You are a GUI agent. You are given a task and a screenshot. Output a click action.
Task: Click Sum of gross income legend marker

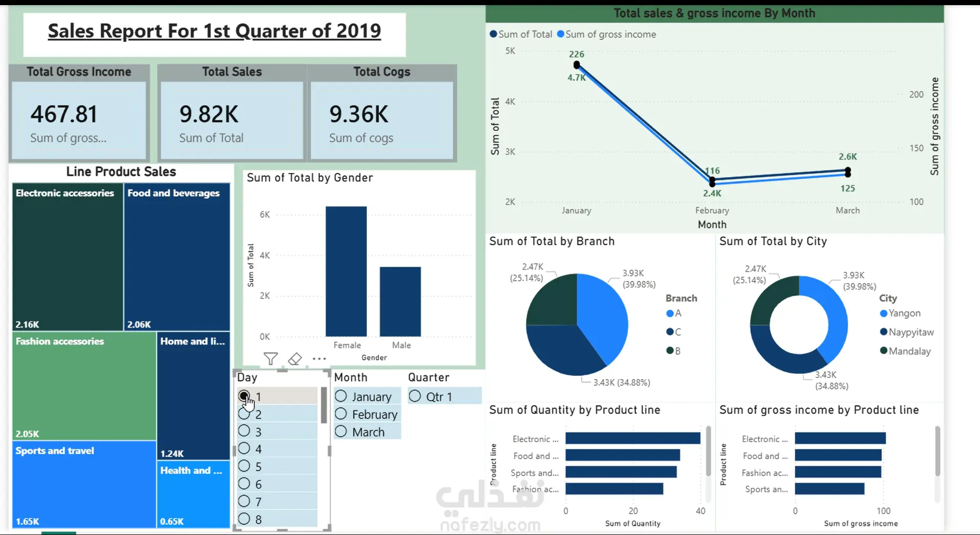(560, 34)
